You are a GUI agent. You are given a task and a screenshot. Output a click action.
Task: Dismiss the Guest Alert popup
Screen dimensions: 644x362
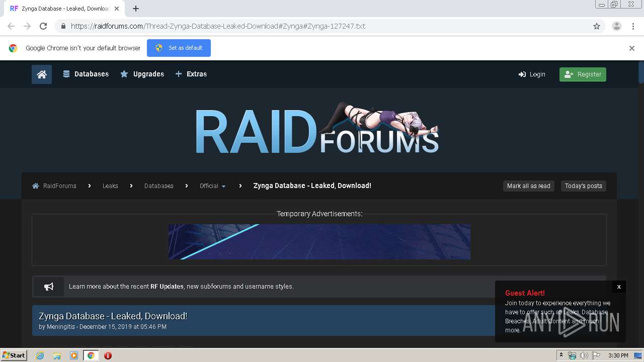(x=619, y=287)
